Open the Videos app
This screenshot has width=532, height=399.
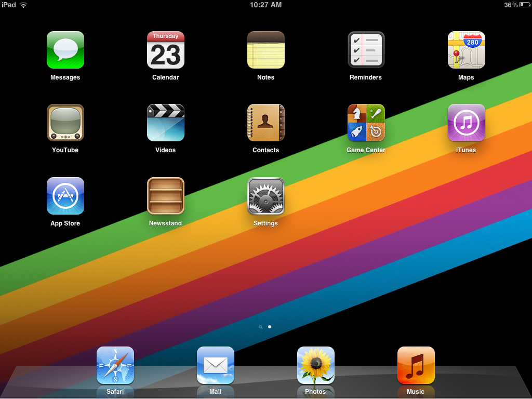pyautogui.click(x=165, y=123)
